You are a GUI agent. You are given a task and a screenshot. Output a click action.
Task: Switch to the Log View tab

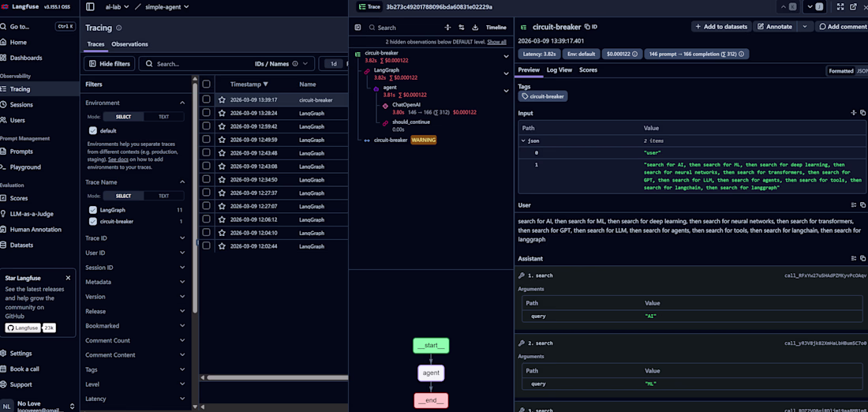pyautogui.click(x=559, y=70)
